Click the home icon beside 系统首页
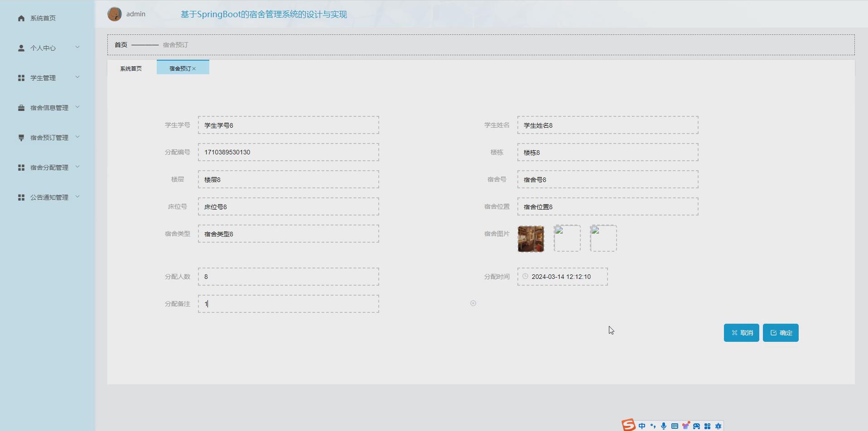 (20, 18)
